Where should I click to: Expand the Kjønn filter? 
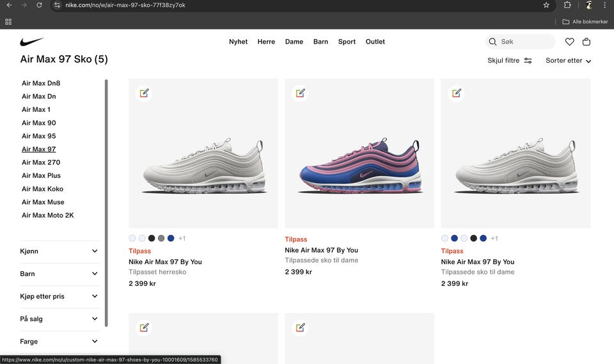(x=60, y=251)
